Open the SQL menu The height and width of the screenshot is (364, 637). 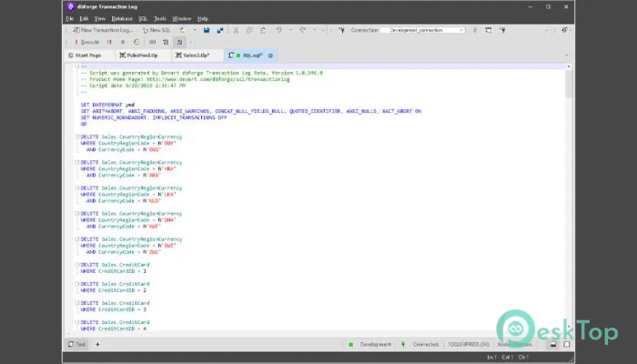pos(143,19)
